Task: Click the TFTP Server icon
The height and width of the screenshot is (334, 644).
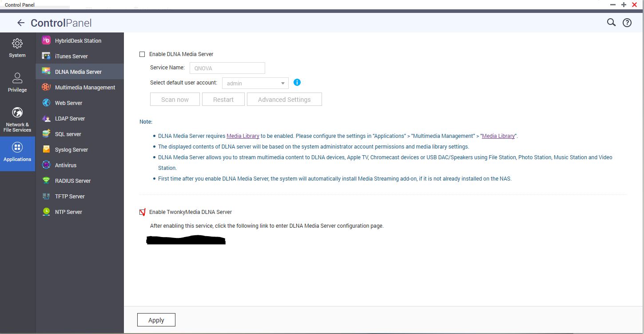Action: pyautogui.click(x=46, y=196)
